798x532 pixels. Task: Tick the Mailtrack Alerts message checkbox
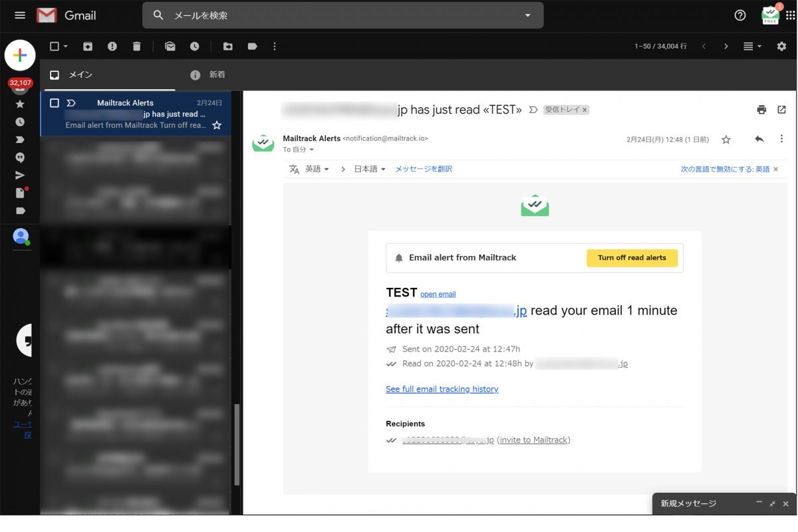pyautogui.click(x=55, y=103)
